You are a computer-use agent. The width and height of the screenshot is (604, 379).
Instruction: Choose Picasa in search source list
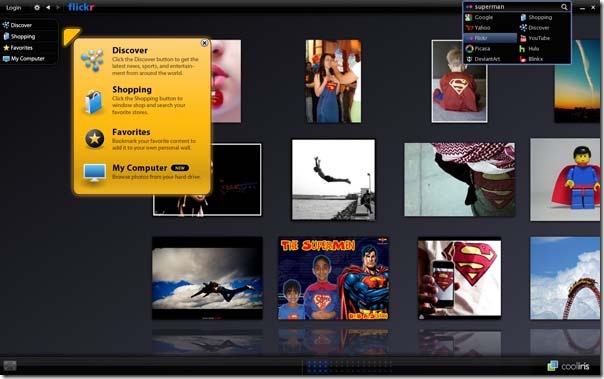click(490, 49)
